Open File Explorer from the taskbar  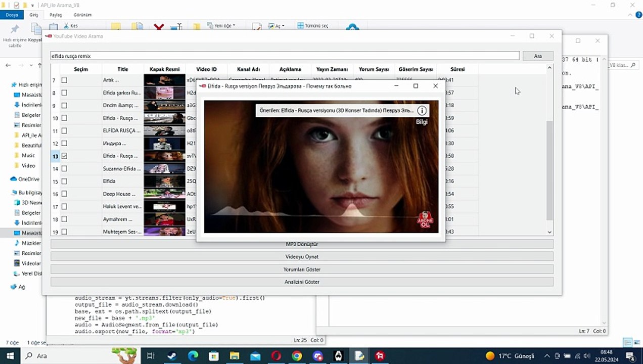(235, 356)
